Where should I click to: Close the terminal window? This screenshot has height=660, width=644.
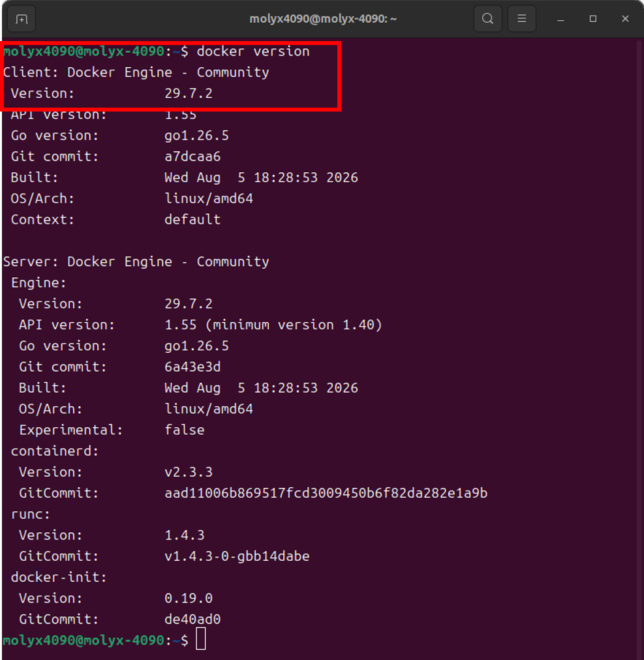tap(626, 19)
